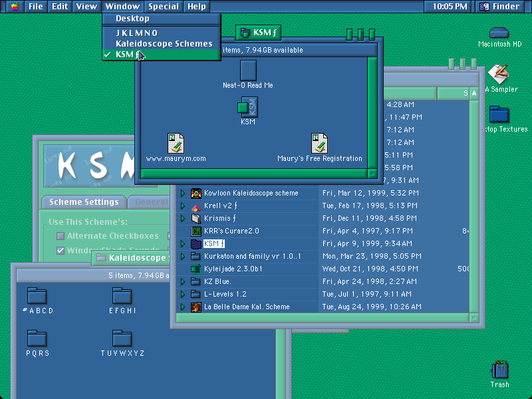Choose Kaleidoscope Schemes in Window menu
This screenshot has width=532, height=399.
pos(162,44)
